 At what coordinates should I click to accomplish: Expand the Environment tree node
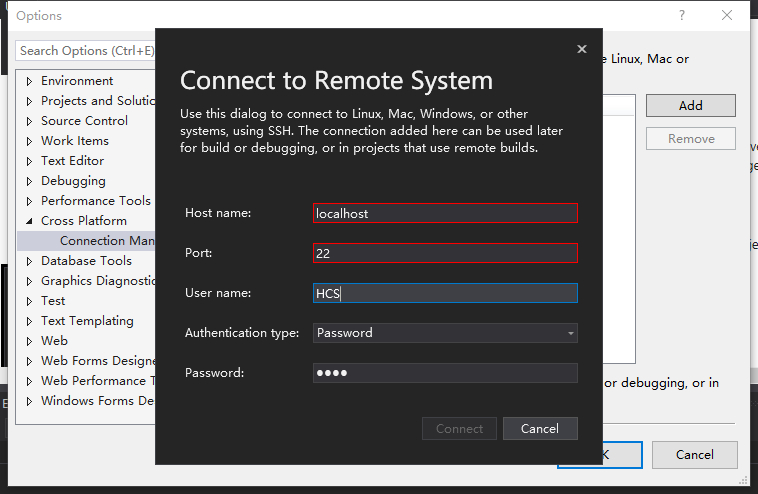coord(30,81)
